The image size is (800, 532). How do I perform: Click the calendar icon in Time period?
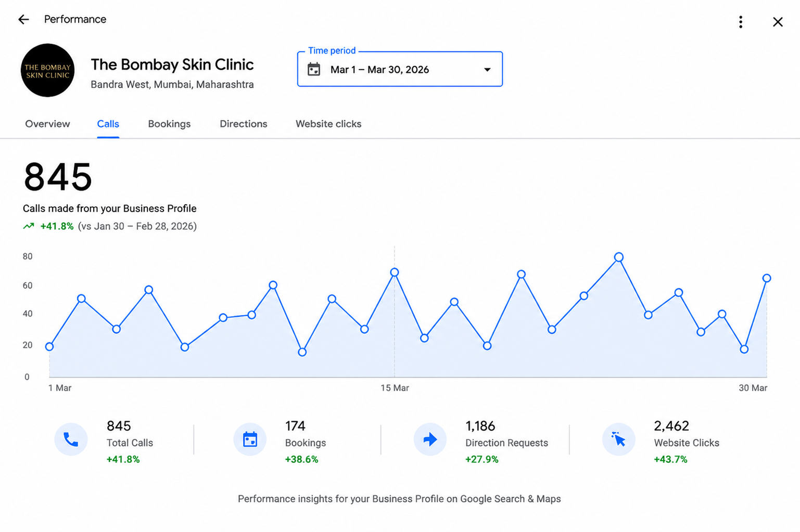pyautogui.click(x=314, y=69)
